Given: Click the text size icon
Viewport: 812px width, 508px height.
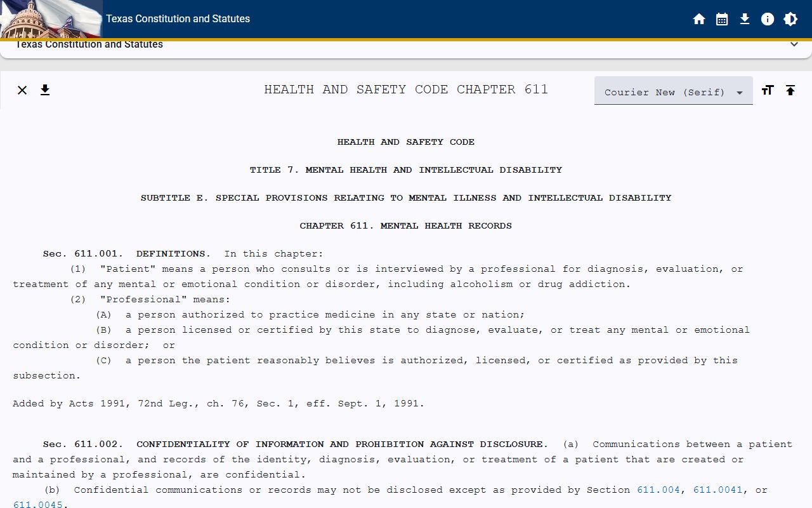Looking at the screenshot, I should pos(768,90).
